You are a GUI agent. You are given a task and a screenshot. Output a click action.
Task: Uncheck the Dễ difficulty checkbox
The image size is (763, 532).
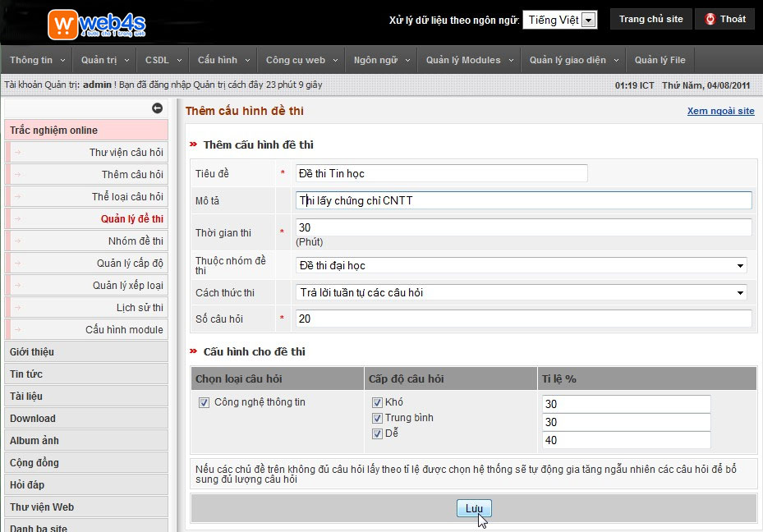[378, 433]
